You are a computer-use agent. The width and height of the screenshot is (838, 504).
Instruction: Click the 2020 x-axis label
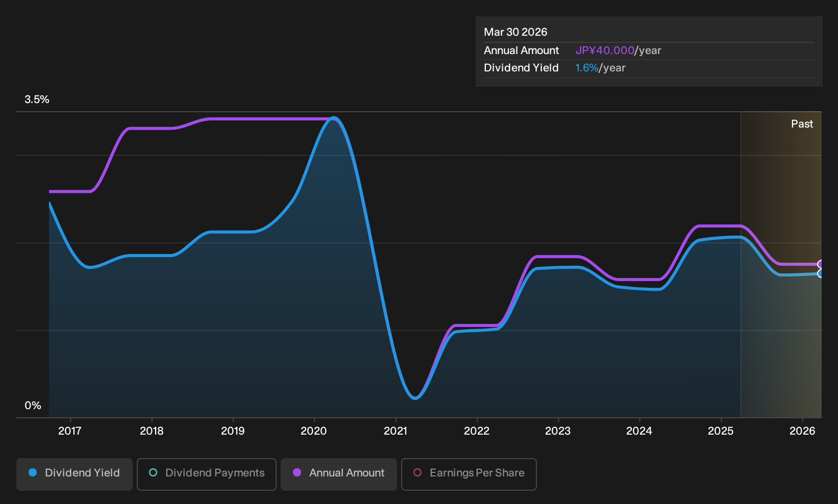tap(314, 431)
